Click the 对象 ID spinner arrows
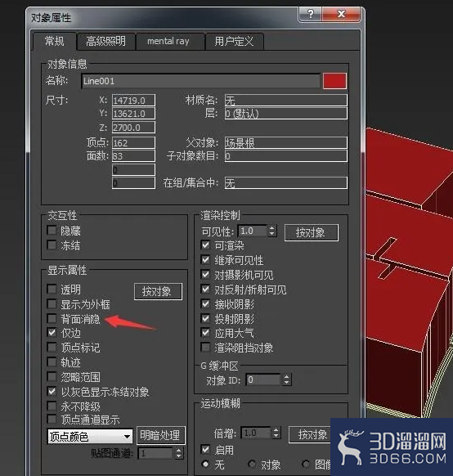This screenshot has width=453, height=476. (x=287, y=379)
